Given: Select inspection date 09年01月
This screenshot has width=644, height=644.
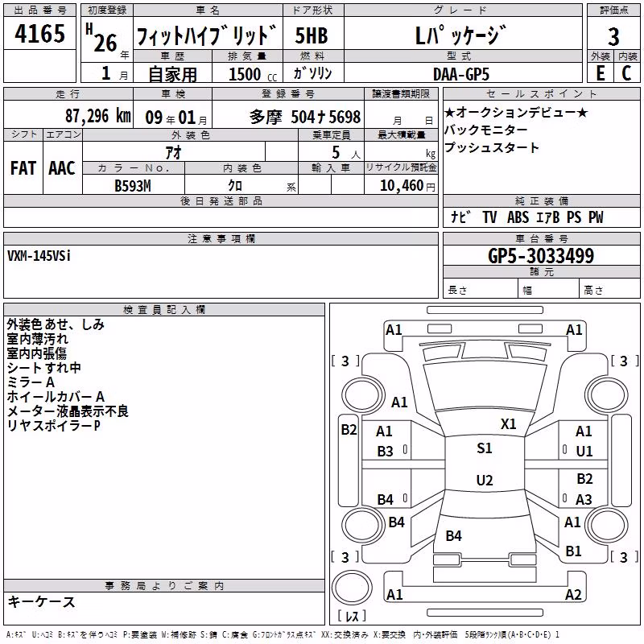Looking at the screenshot, I should 175,118.
